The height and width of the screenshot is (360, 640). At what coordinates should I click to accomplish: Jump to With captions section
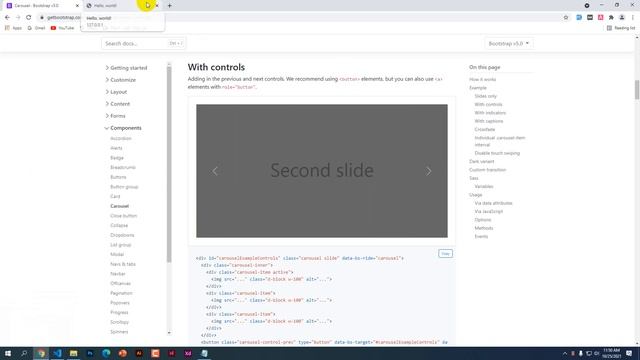pyautogui.click(x=489, y=121)
